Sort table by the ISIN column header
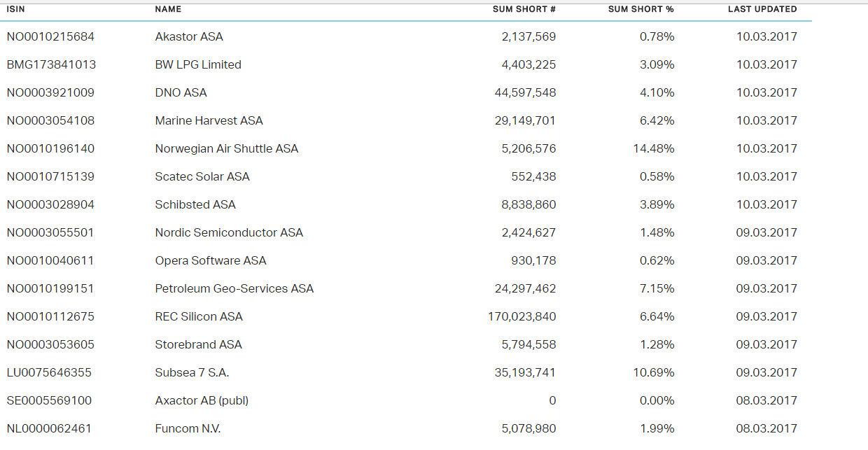The image size is (868, 450). click(15, 9)
